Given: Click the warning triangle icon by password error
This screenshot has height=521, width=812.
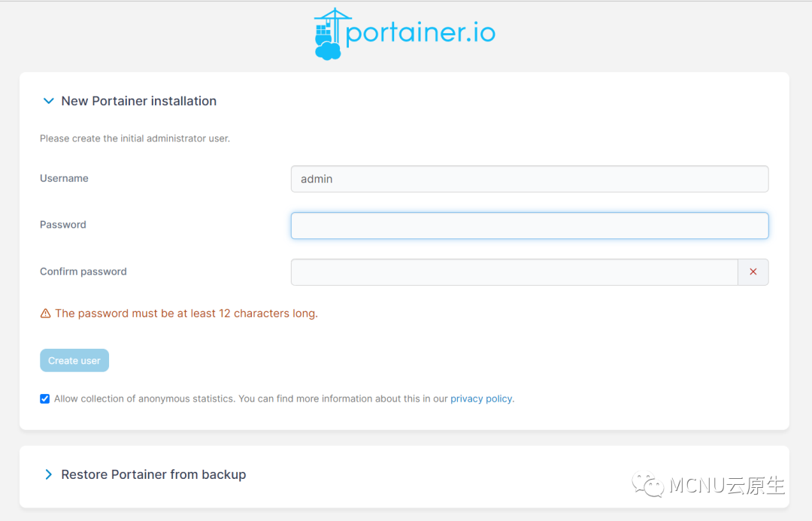Looking at the screenshot, I should coord(46,314).
